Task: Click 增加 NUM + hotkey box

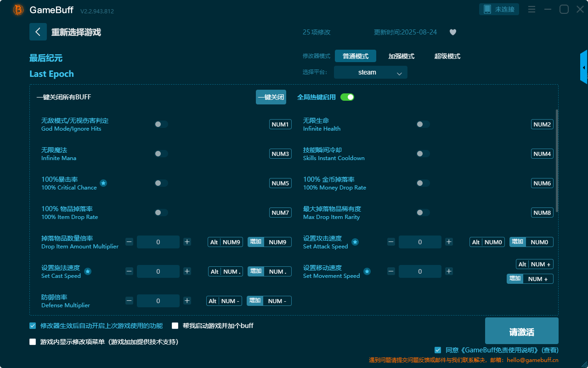Action: 530,279
